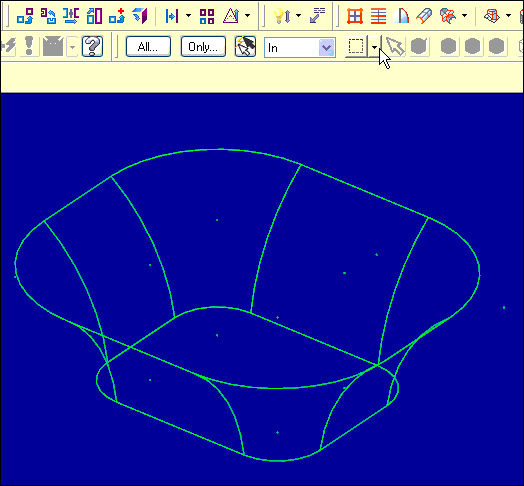Click the question mark help icon
The height and width of the screenshot is (486, 524).
tap(93, 46)
